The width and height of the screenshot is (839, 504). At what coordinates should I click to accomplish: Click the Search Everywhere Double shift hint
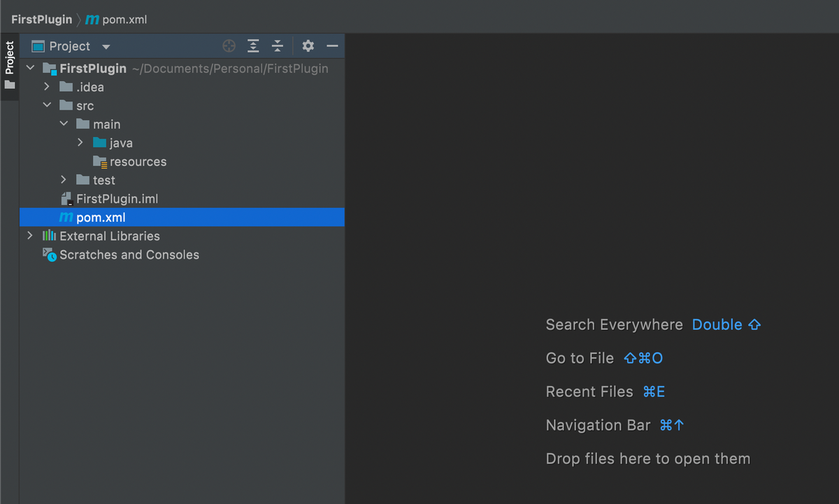726,324
